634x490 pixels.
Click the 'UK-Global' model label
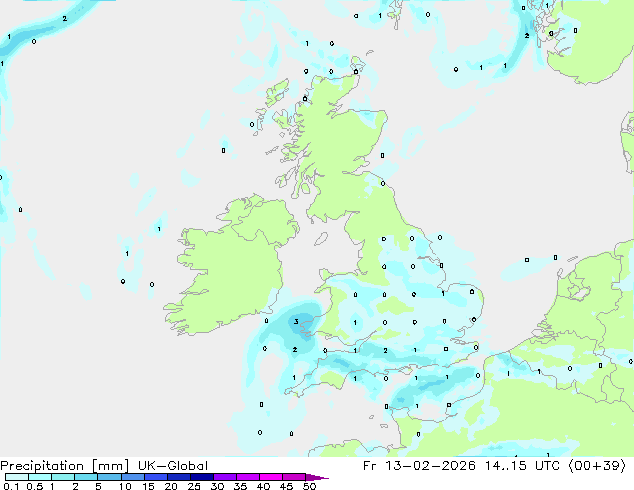(173, 466)
